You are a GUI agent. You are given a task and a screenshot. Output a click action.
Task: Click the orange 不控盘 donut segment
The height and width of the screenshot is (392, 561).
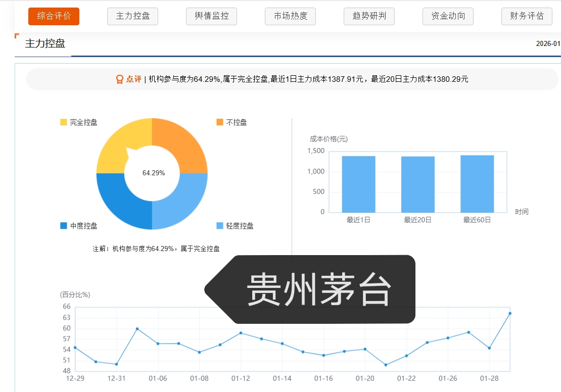click(x=182, y=143)
